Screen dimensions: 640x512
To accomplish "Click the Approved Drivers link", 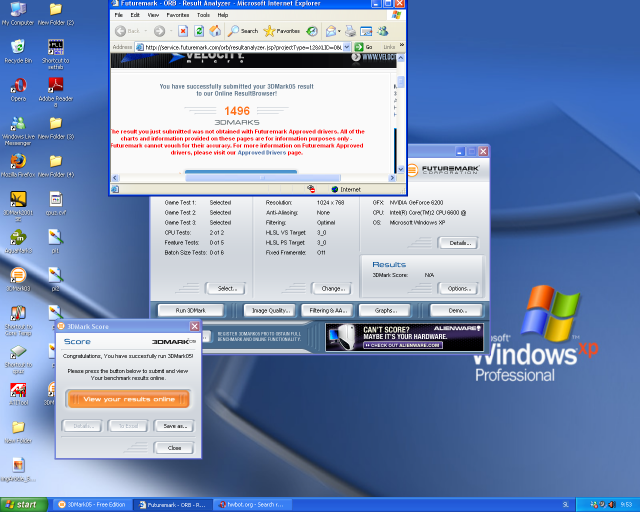I will pos(261,153).
